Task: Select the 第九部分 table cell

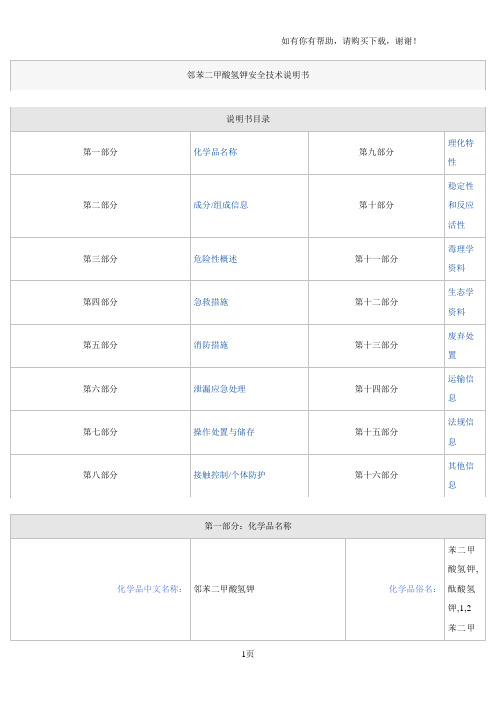Action: point(376,153)
